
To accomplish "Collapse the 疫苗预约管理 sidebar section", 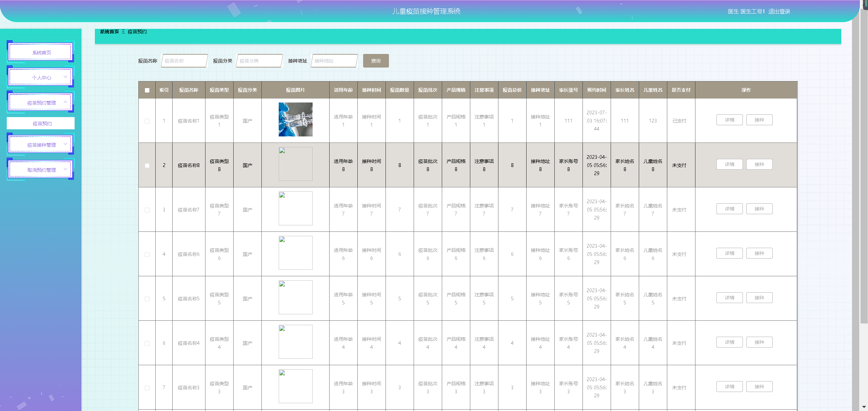I will point(41,103).
